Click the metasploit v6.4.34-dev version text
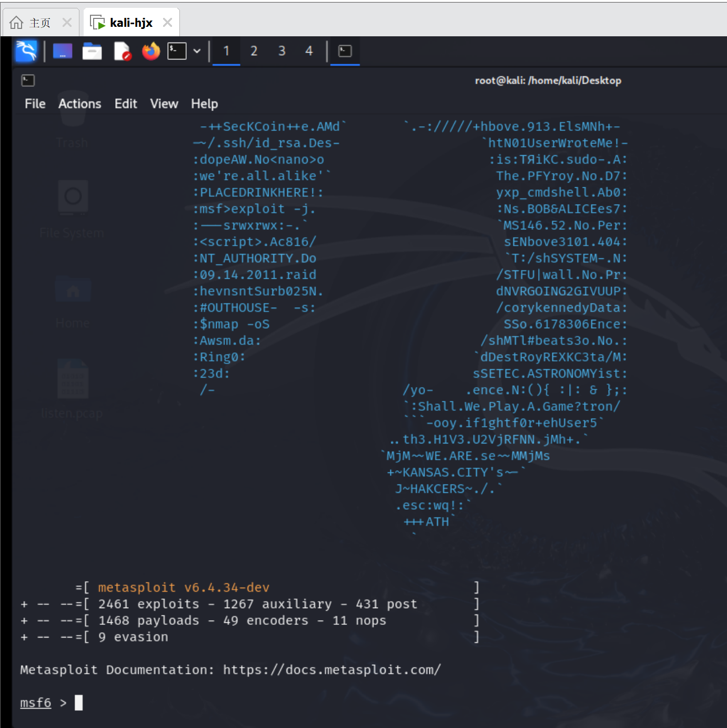The height and width of the screenshot is (728, 727). tap(184, 588)
